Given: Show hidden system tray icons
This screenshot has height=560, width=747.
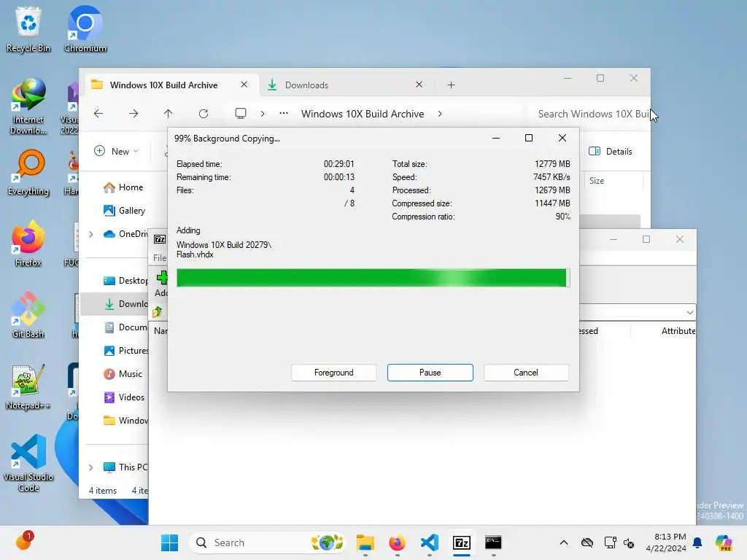Looking at the screenshot, I should click(564, 542).
